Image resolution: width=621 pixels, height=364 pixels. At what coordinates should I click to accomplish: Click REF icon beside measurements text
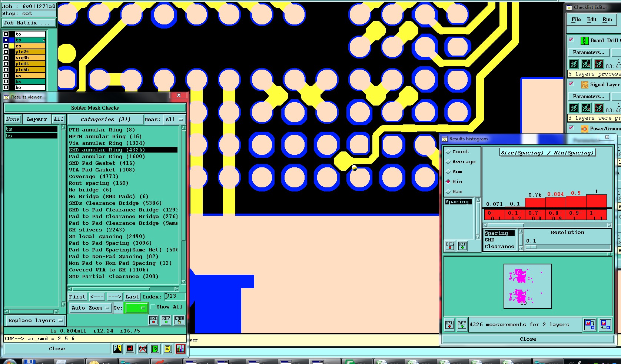(462, 325)
